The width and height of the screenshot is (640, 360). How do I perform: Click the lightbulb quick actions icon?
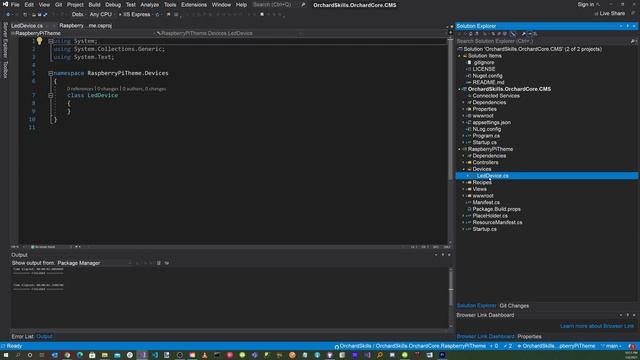coord(39,41)
